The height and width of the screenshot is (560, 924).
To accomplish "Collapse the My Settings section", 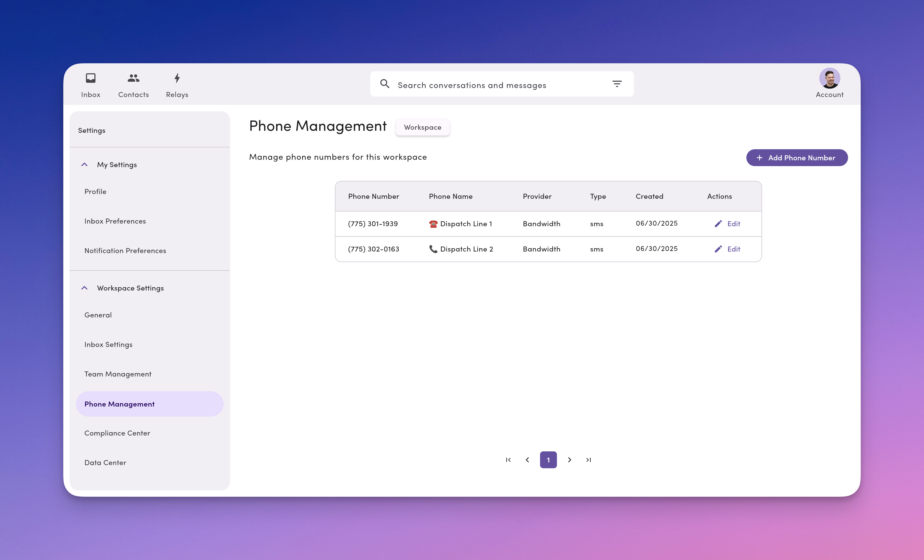I will pyautogui.click(x=84, y=164).
